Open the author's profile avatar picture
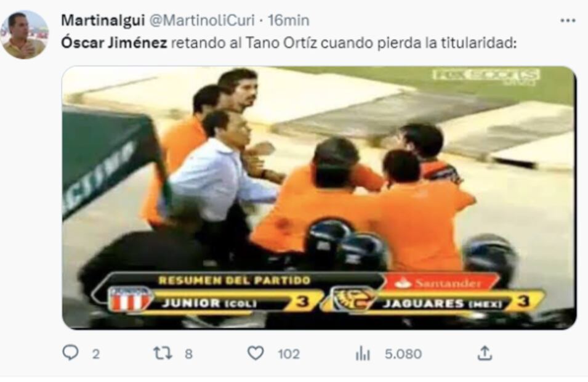Viewport: 588px width, 382px height. click(25, 35)
